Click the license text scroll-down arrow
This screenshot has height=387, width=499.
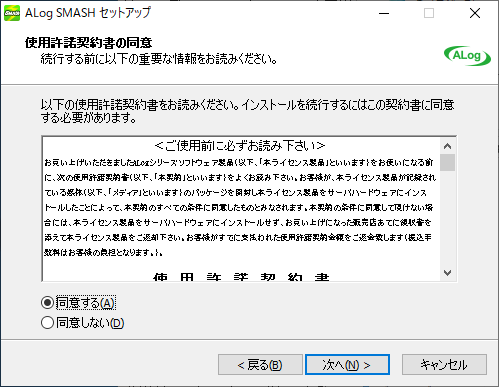tap(448, 273)
